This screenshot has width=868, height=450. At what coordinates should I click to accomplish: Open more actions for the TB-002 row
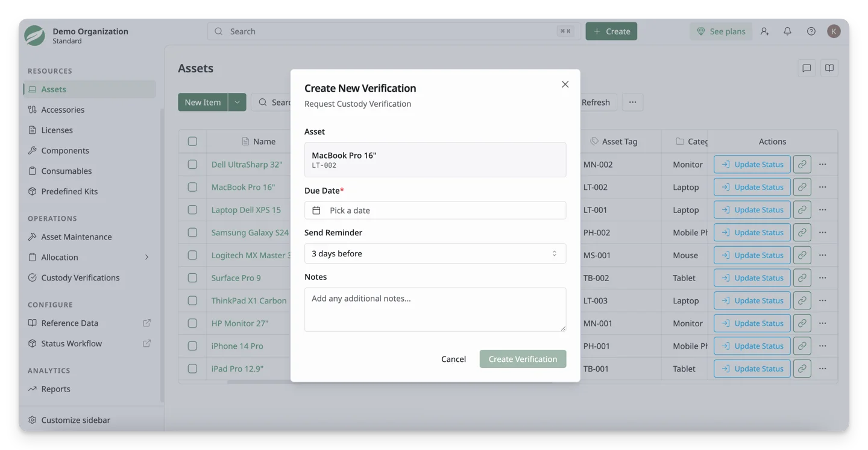823,278
